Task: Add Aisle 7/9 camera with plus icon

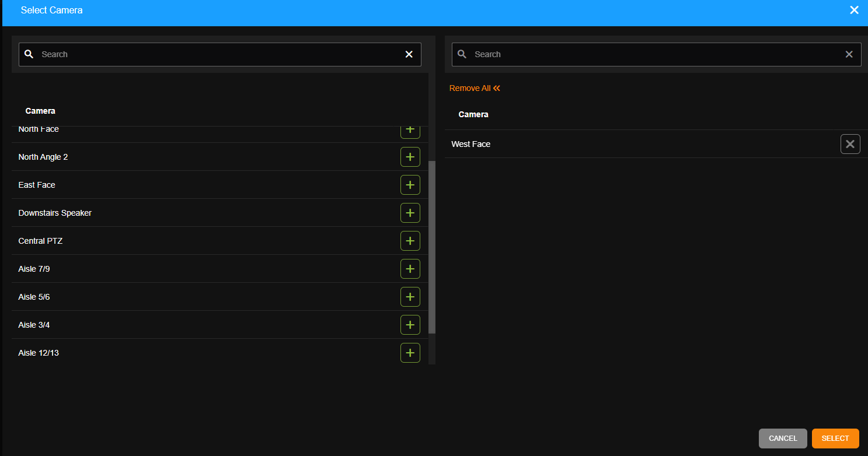Action: click(410, 269)
